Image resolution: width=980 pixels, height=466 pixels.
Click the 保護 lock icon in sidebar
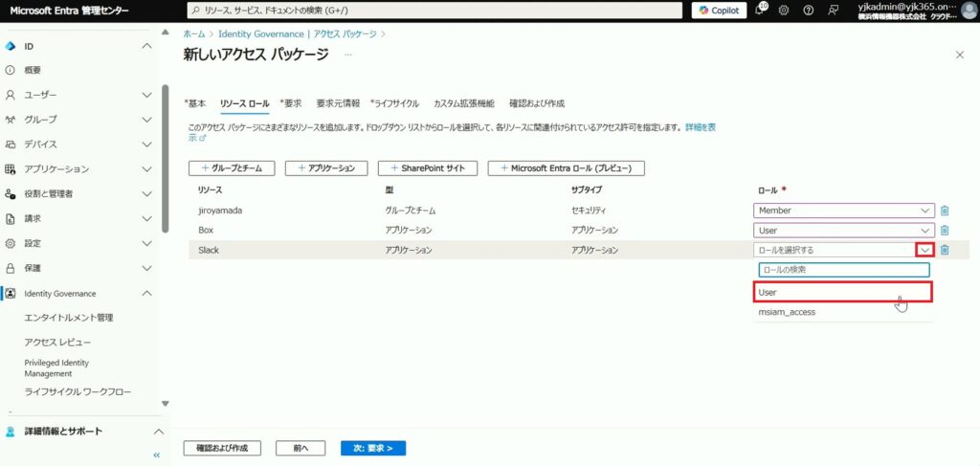(x=10, y=269)
